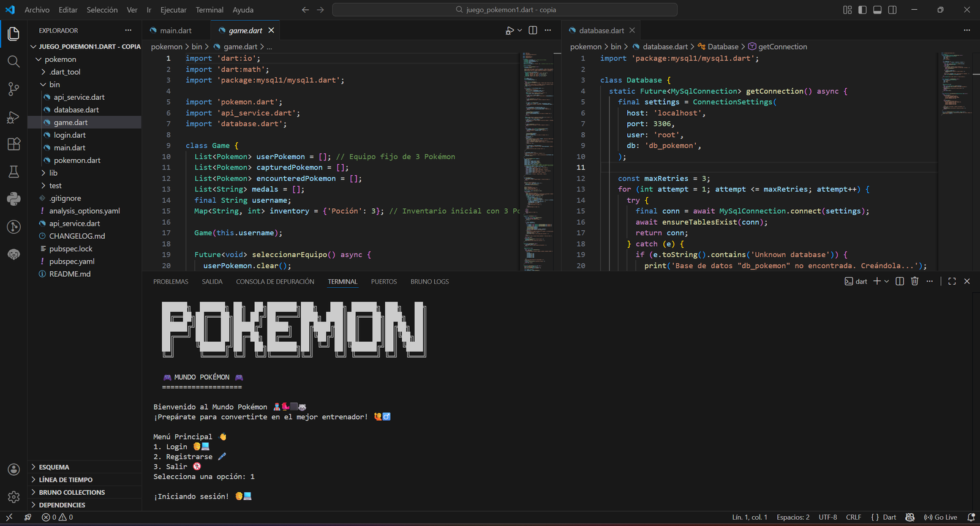
Task: Open Source Control view
Action: (x=13, y=89)
